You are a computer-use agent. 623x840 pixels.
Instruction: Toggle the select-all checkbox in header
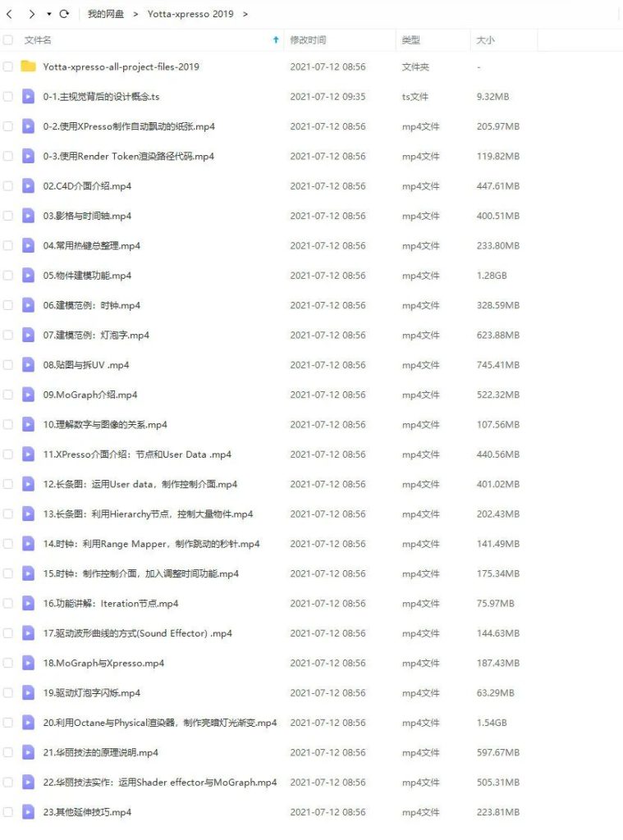tap(8, 39)
